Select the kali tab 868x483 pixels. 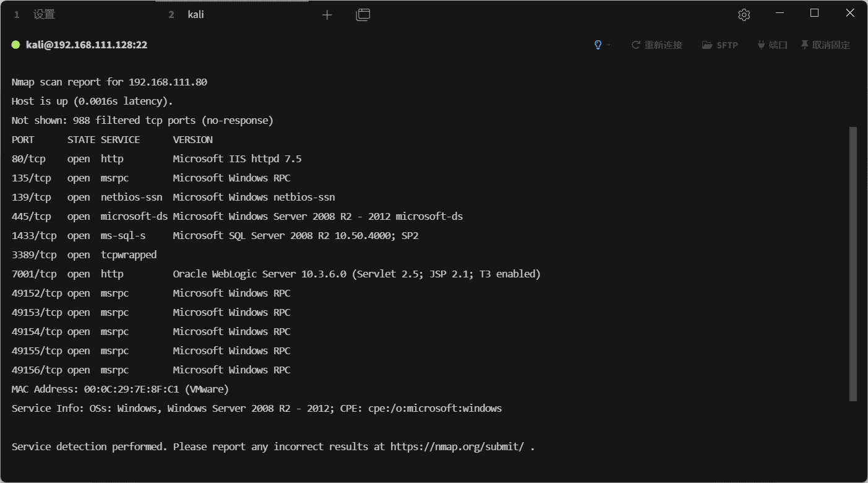196,15
